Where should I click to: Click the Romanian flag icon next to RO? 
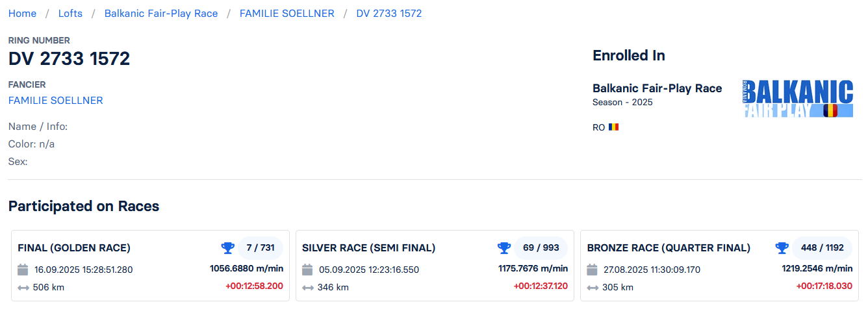[x=613, y=127]
